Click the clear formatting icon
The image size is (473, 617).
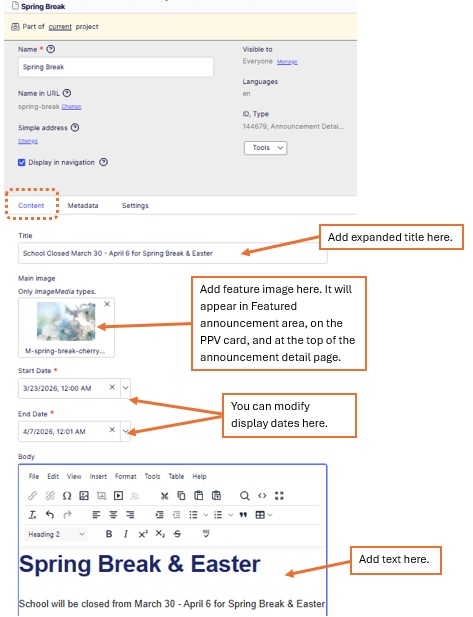(x=33, y=515)
